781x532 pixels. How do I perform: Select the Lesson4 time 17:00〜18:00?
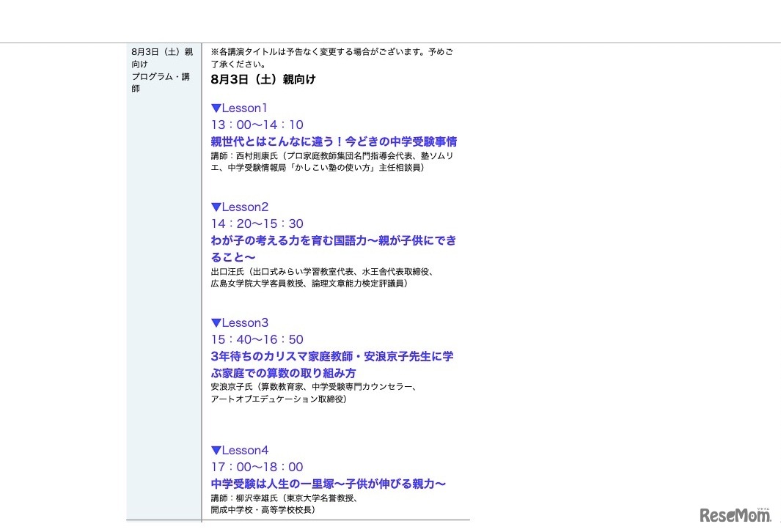(x=257, y=467)
